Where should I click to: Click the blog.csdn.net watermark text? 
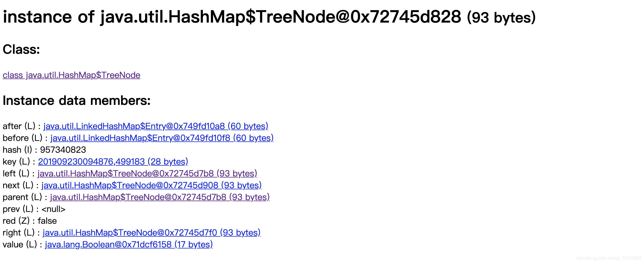click(x=608, y=258)
